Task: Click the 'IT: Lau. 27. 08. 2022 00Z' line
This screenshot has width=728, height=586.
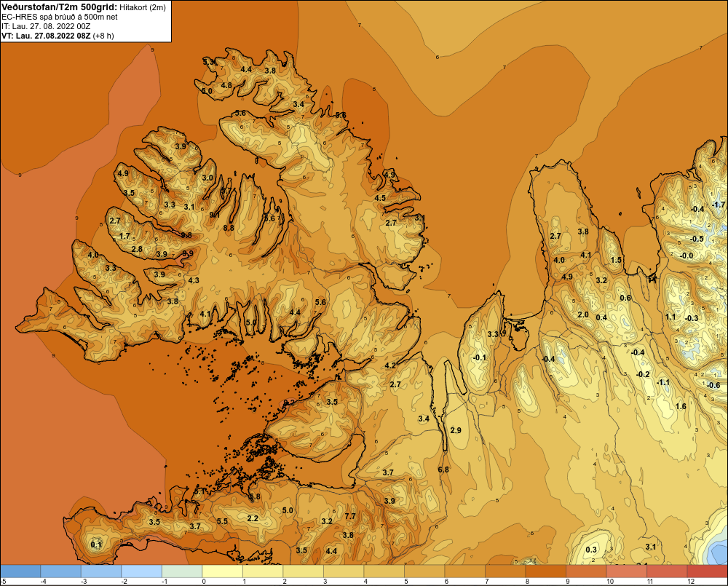Action: coord(46,26)
